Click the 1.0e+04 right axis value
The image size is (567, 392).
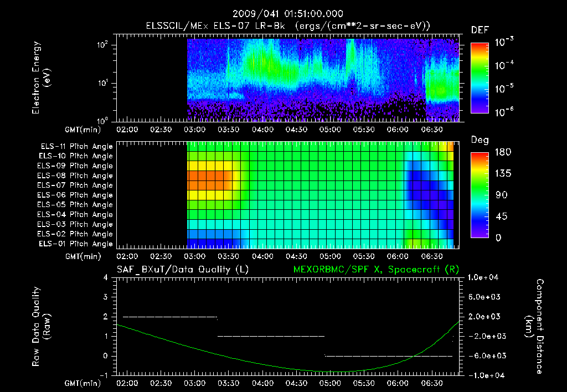pyautogui.click(x=483, y=278)
